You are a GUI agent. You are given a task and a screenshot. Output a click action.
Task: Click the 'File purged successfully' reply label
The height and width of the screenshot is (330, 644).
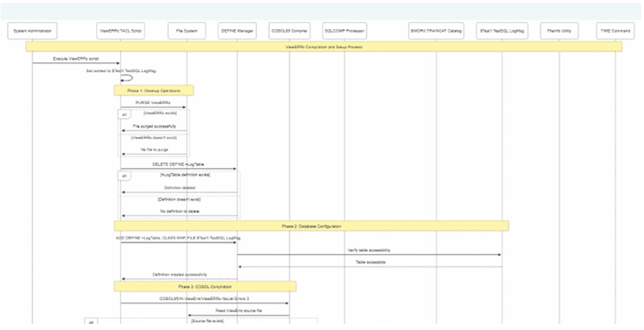154,127
